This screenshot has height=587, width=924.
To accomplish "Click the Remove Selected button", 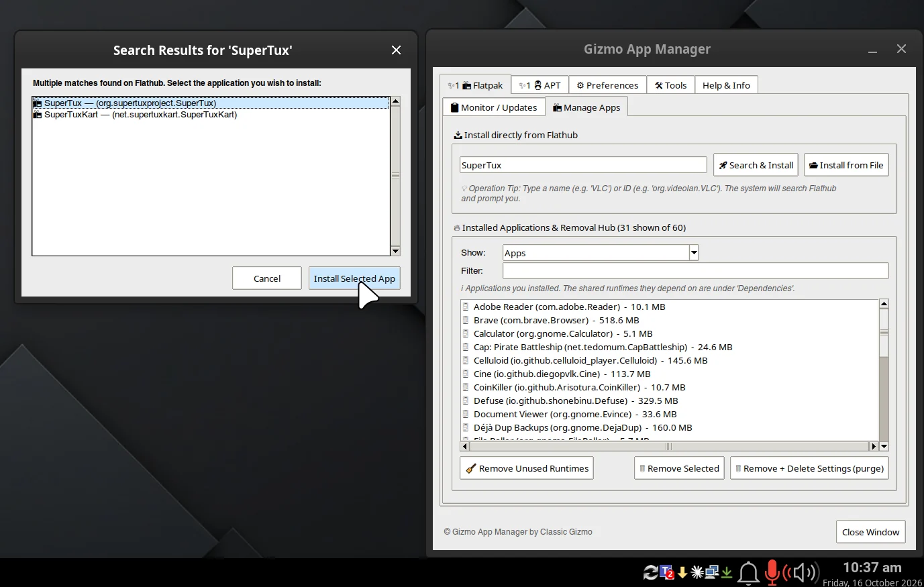I will (x=679, y=468).
